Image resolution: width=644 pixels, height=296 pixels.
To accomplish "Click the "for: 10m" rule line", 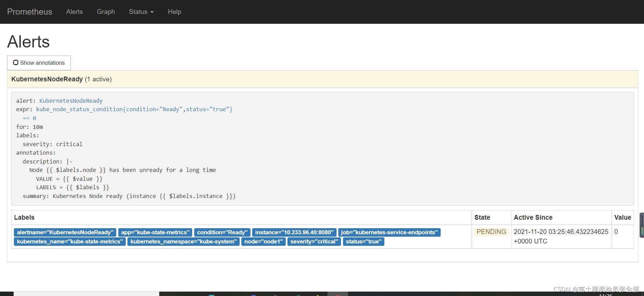I will [29, 127].
